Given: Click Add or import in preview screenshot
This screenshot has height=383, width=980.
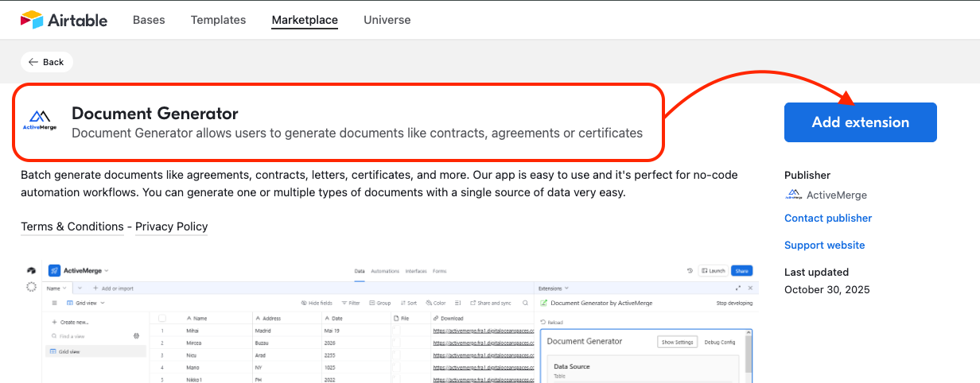Looking at the screenshot, I should [x=113, y=288].
